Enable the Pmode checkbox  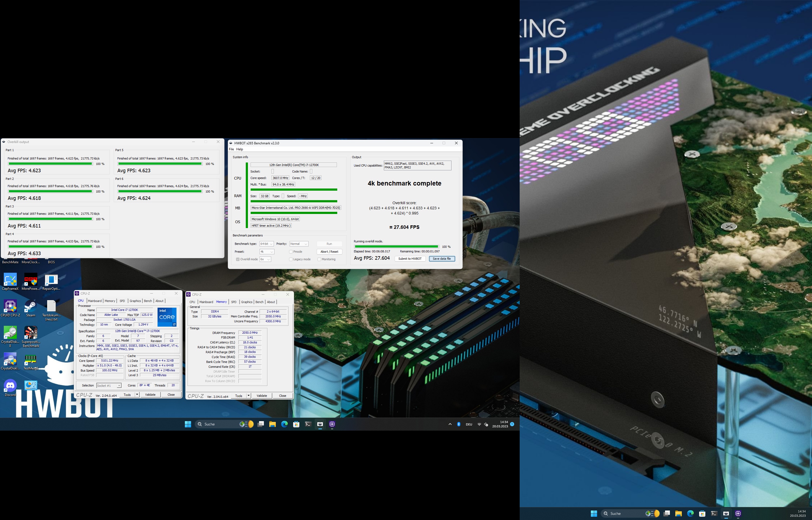coord(291,252)
